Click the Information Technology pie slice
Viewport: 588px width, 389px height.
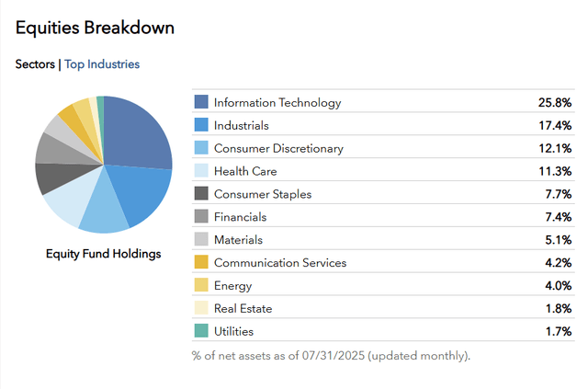pos(137,133)
